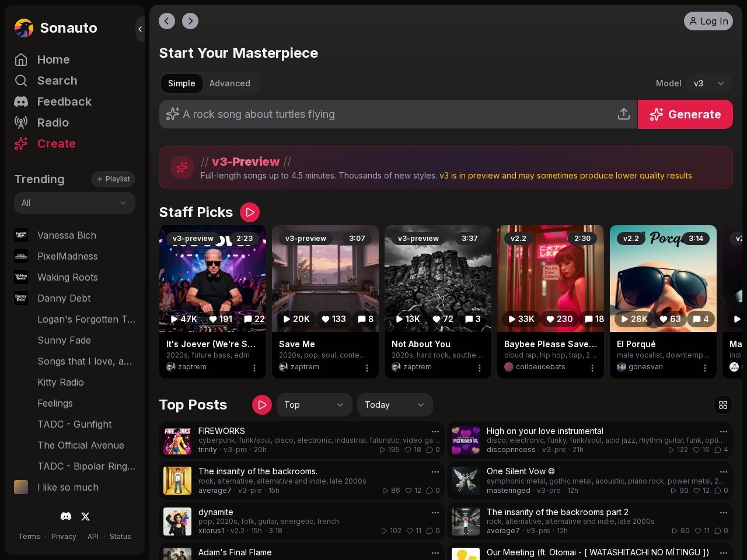Open the X social link icon
This screenshot has width=747, height=560.
[x=86, y=516]
